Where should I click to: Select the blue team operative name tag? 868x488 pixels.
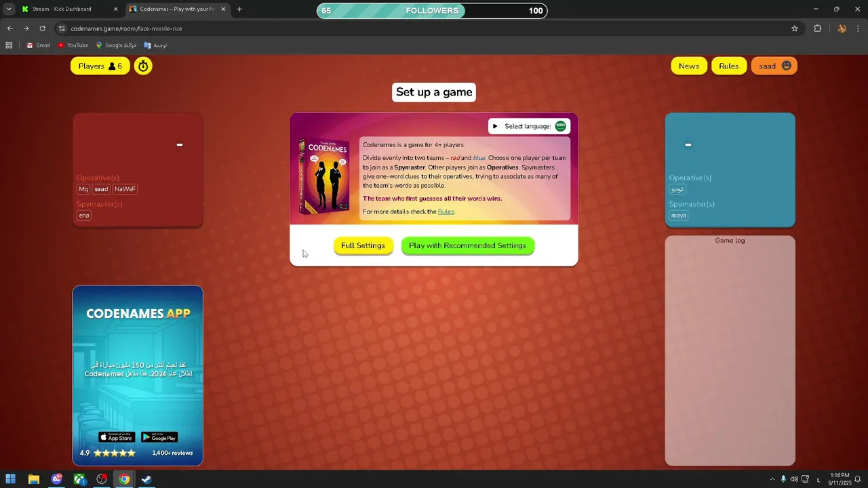[x=677, y=189]
